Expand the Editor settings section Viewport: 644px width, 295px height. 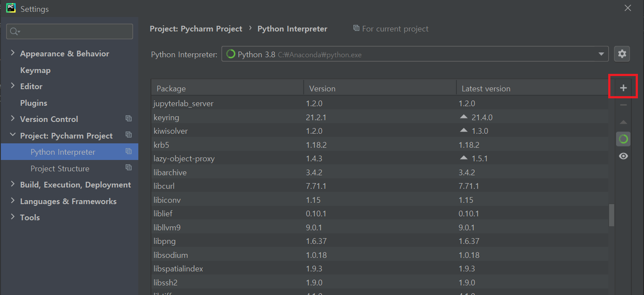pyautogui.click(x=13, y=86)
